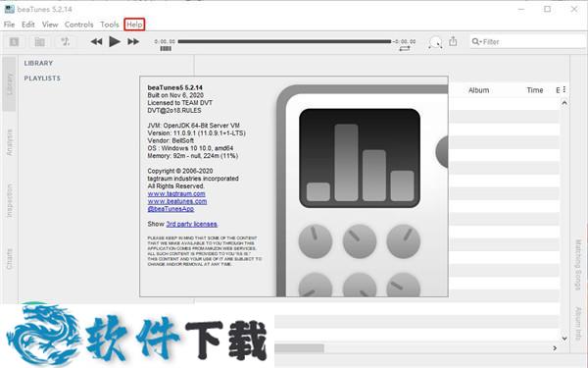Click the share/export icon in the toolbar
This screenshot has width=588, height=368.
(x=453, y=41)
